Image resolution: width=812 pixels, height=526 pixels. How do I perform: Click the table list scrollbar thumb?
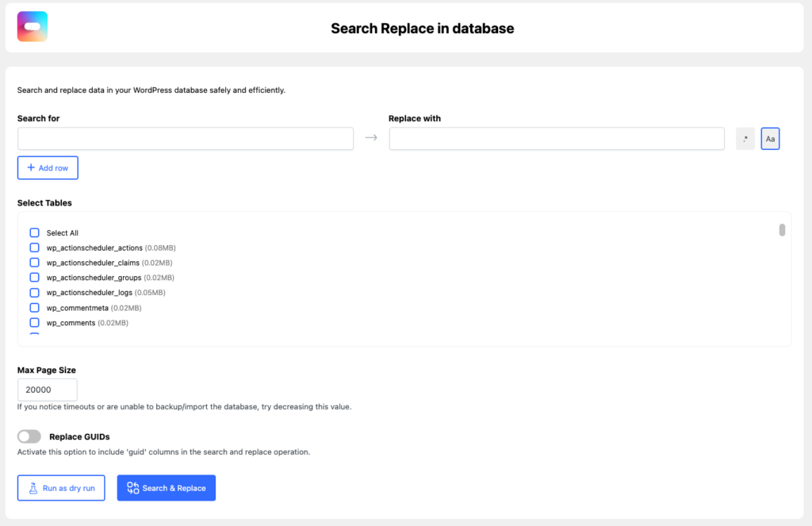coord(782,230)
